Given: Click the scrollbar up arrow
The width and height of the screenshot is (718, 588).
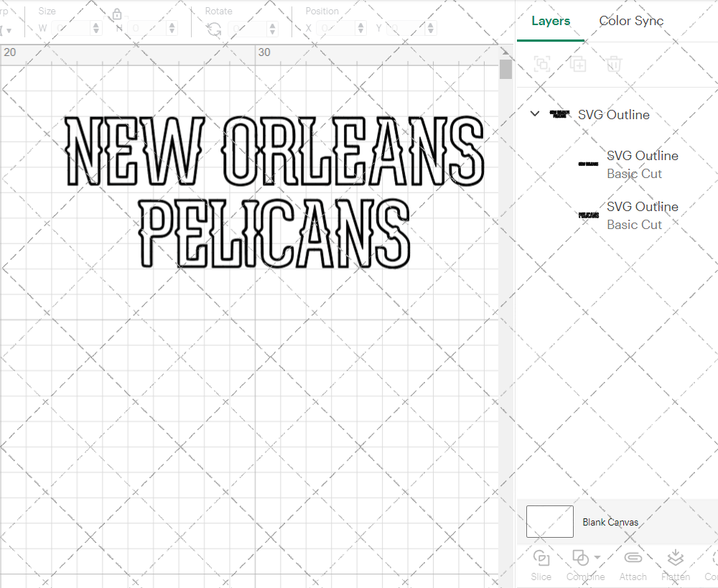Looking at the screenshot, I should (505, 51).
